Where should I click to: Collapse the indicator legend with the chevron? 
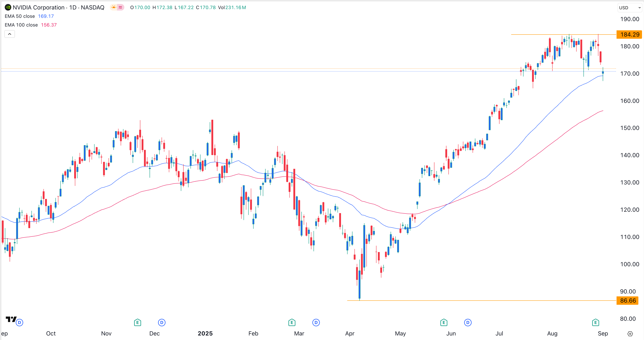(x=9, y=34)
